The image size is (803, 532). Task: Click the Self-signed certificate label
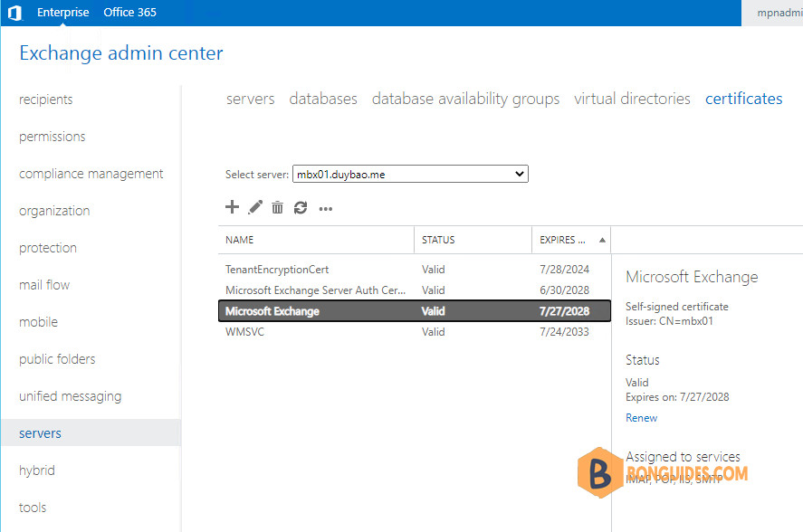tap(677, 307)
